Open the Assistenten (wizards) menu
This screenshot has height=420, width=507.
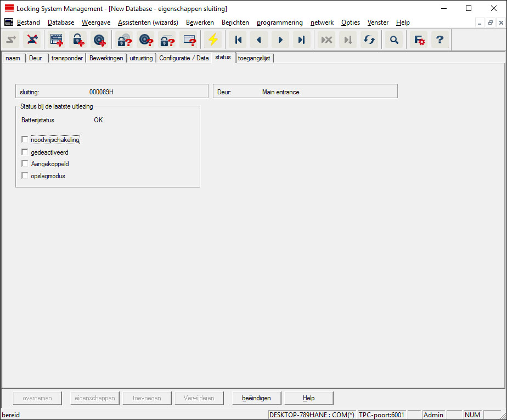(x=148, y=22)
